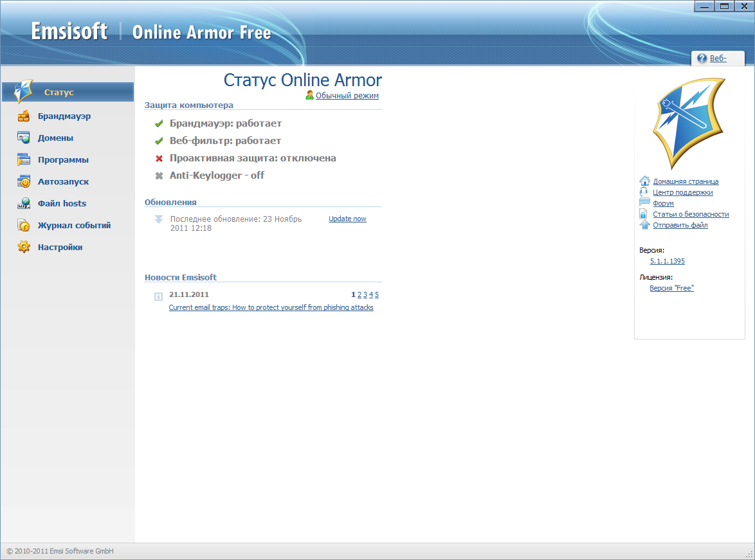The image size is (755, 560).
Task: Click Веб-фильтр: работает status text
Action: 225,141
